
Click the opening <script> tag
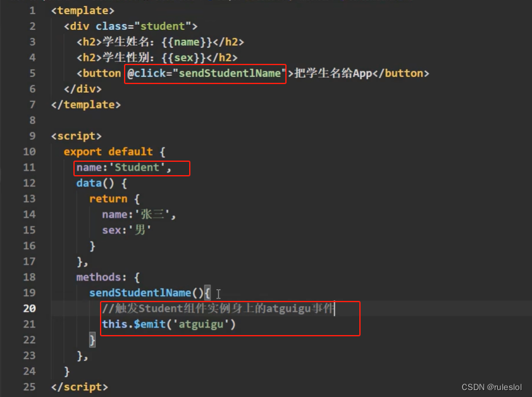coord(77,136)
